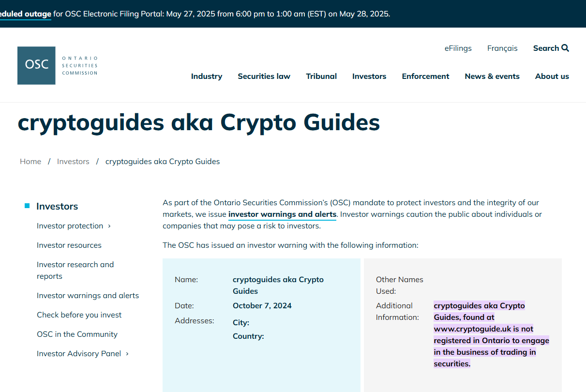Click the Investor Advisory Panel sidebar link

pos(79,353)
